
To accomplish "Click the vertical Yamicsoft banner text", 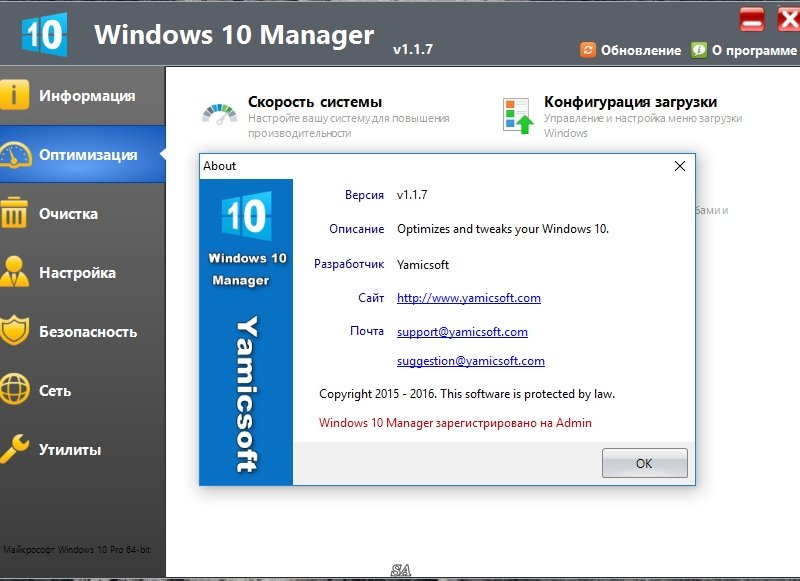I will (247, 394).
